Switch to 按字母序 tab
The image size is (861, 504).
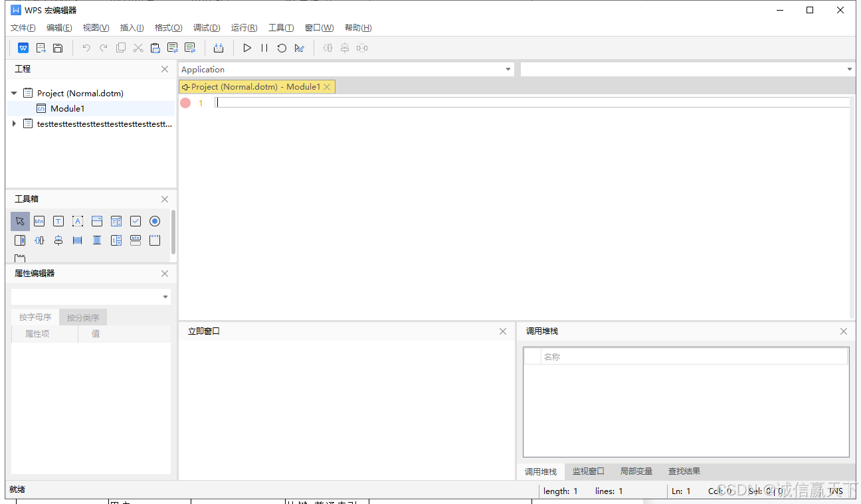coord(35,317)
